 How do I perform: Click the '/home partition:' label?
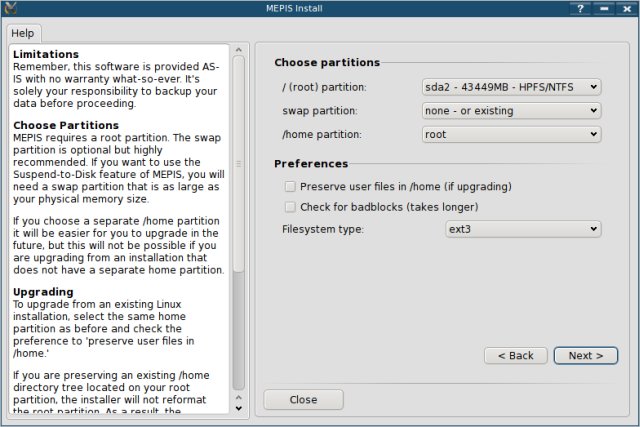[322, 134]
